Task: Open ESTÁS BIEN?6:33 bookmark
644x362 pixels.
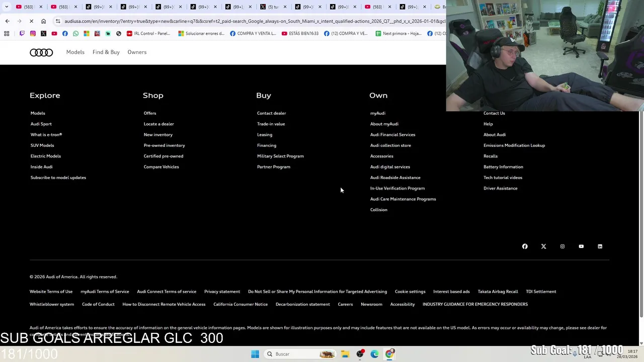Action: click(x=300, y=34)
